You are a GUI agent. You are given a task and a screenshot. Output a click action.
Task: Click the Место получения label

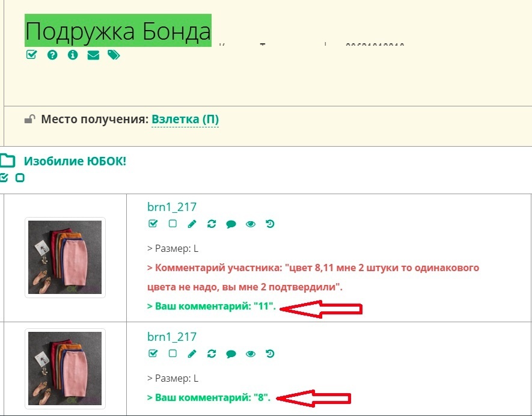(94, 119)
